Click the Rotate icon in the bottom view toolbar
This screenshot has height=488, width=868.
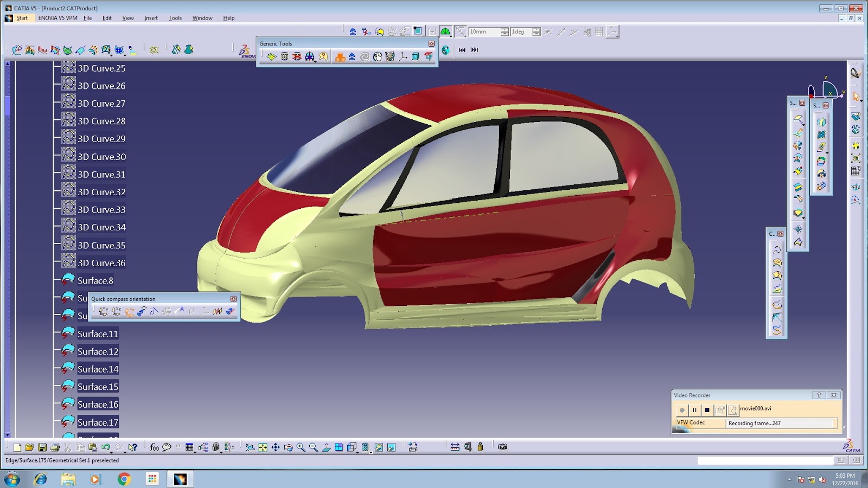[x=288, y=447]
